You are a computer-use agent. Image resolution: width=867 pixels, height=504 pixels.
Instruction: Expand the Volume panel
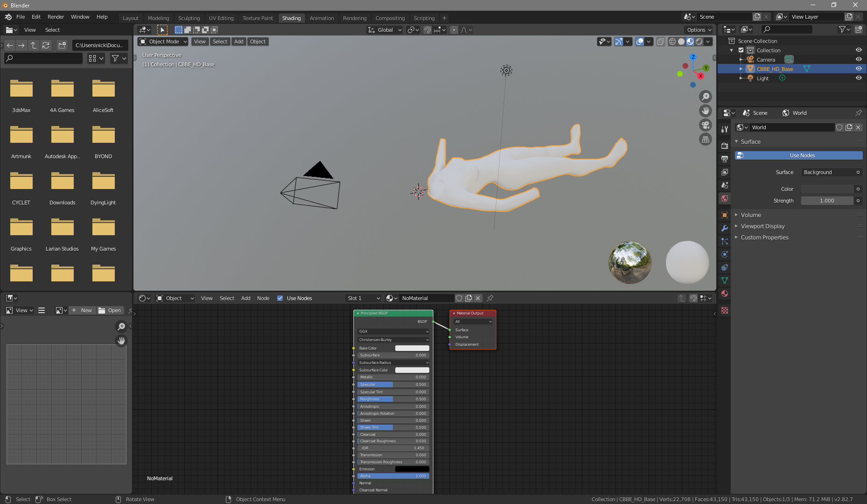pyautogui.click(x=751, y=215)
